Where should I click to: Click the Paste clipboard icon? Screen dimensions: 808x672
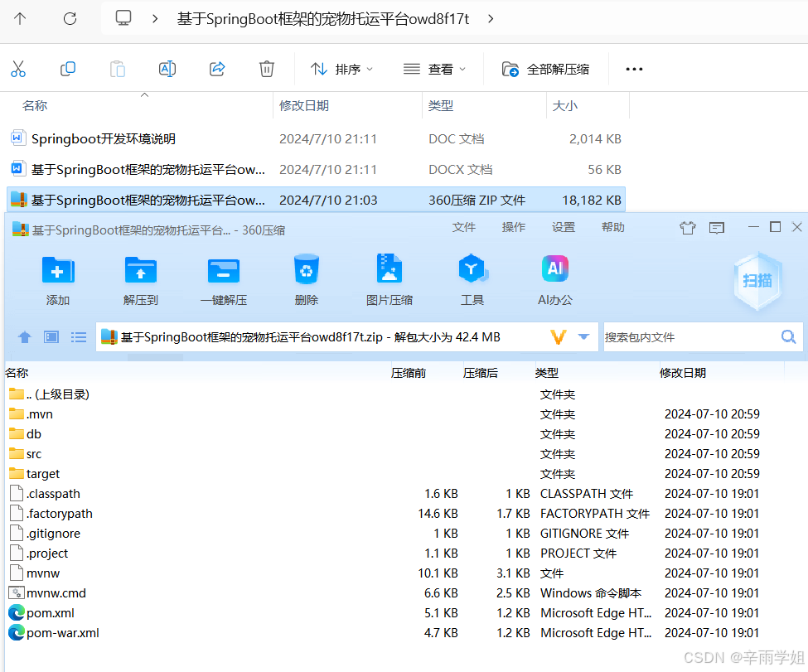tap(118, 69)
